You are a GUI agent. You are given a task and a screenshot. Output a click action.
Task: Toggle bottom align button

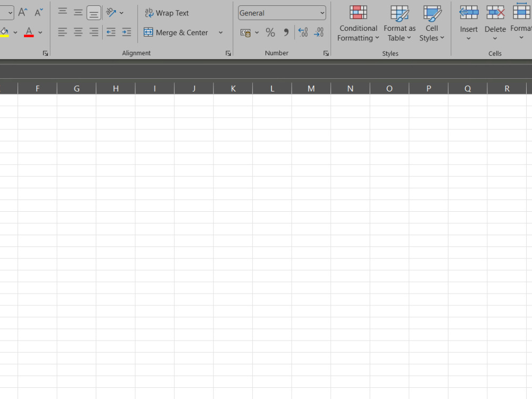click(x=94, y=13)
